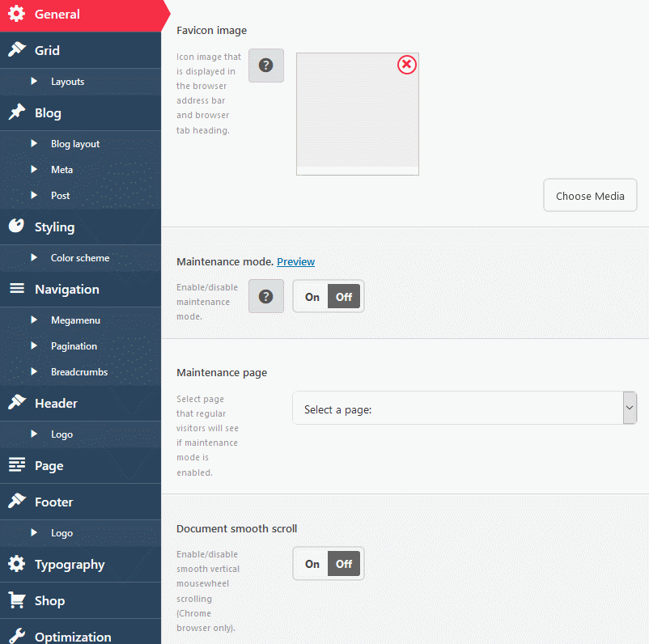
Task: Turn Document smooth scroll On
Action: coord(312,564)
